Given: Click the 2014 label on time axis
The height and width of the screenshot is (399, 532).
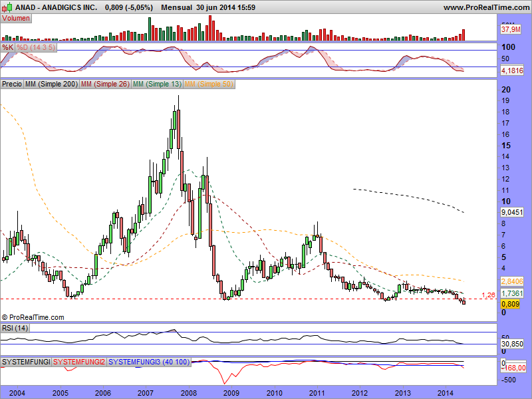Looking at the screenshot, I should point(446,393).
